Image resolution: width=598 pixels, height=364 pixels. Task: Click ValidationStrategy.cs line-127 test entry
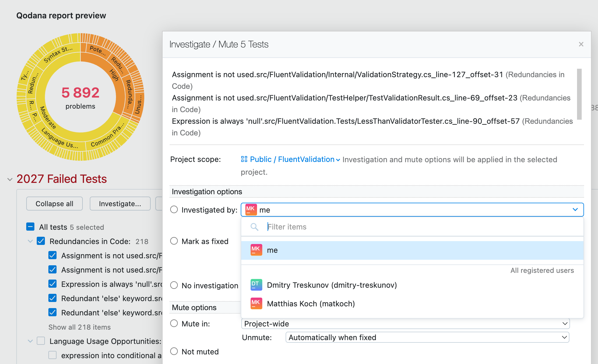pos(368,80)
